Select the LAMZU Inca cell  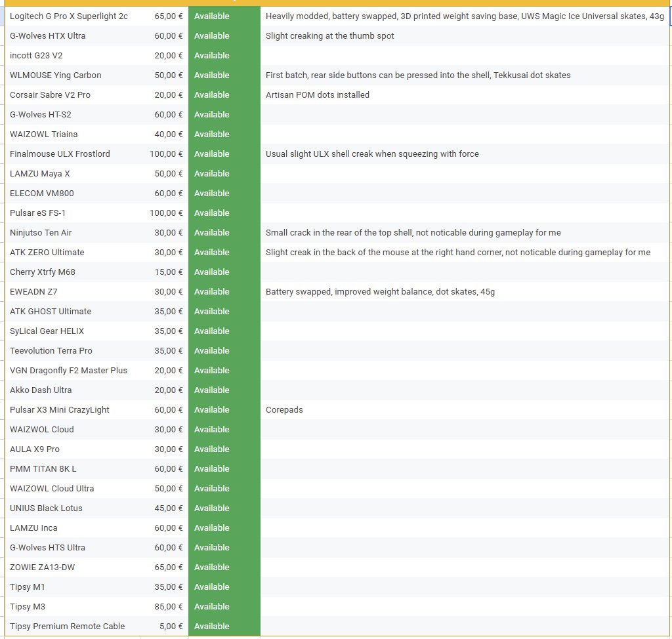(73, 529)
